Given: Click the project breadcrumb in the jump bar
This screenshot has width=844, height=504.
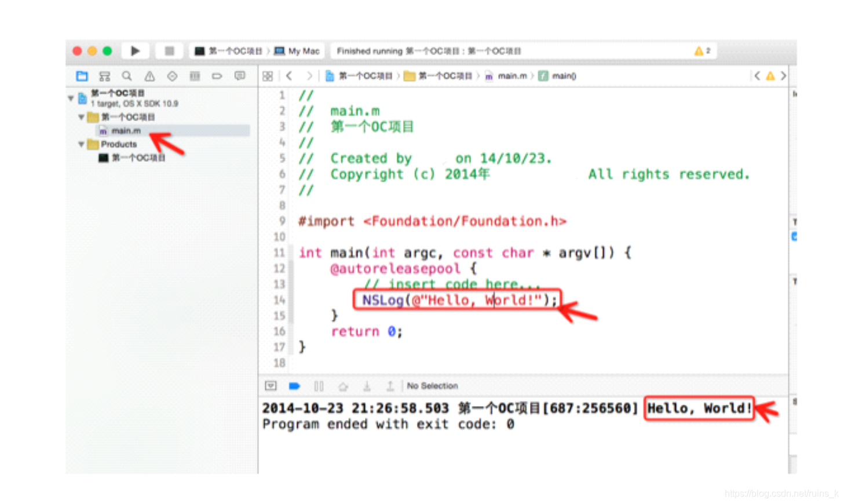Looking at the screenshot, I should 359,76.
